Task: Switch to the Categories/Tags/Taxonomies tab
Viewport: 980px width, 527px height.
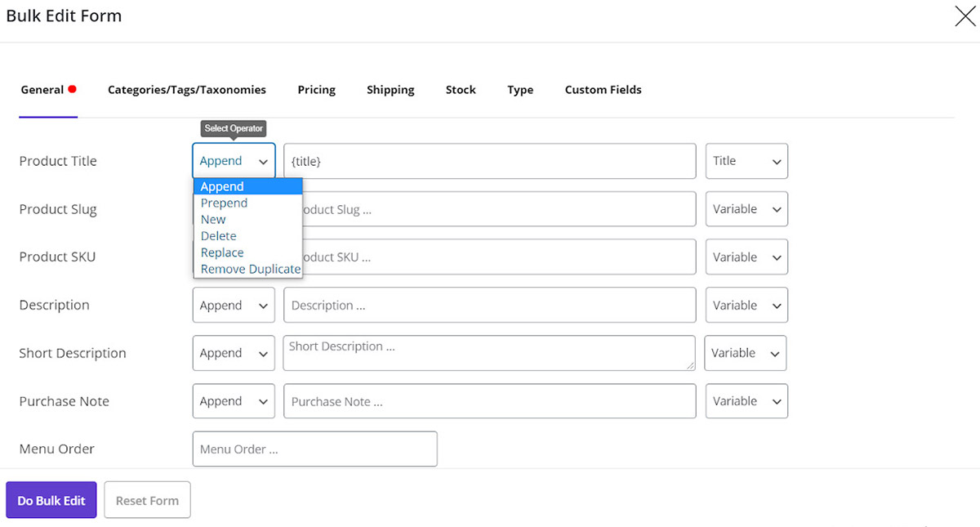Action: pos(186,90)
